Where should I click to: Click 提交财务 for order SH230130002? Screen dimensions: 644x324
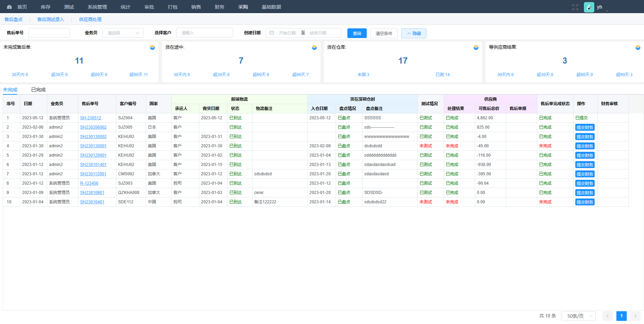tap(585, 137)
